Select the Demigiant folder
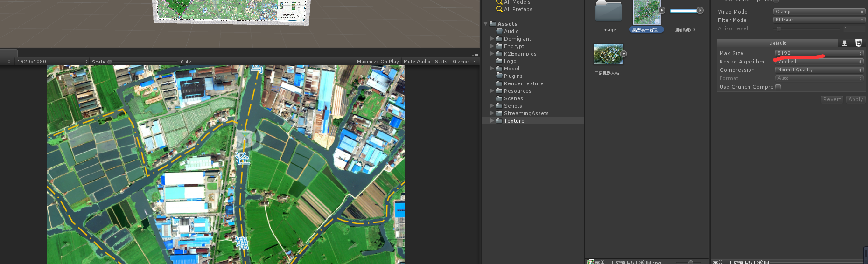Viewport: 868px width, 264px height. click(x=518, y=39)
